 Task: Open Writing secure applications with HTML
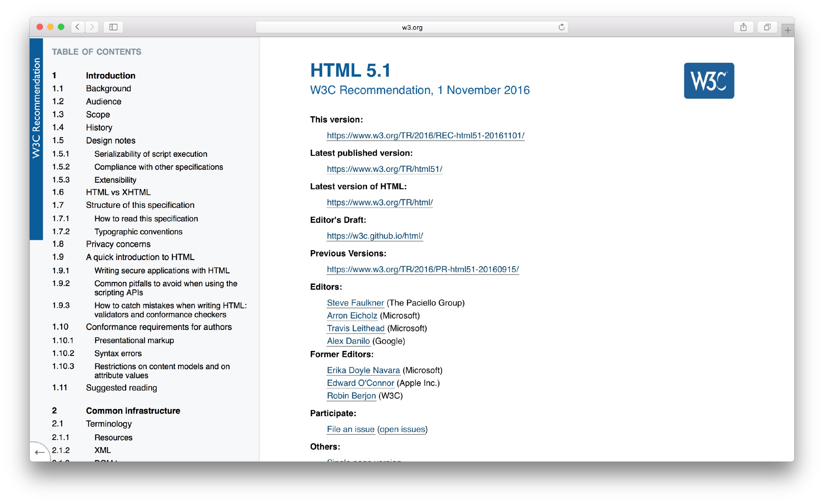pyautogui.click(x=162, y=270)
